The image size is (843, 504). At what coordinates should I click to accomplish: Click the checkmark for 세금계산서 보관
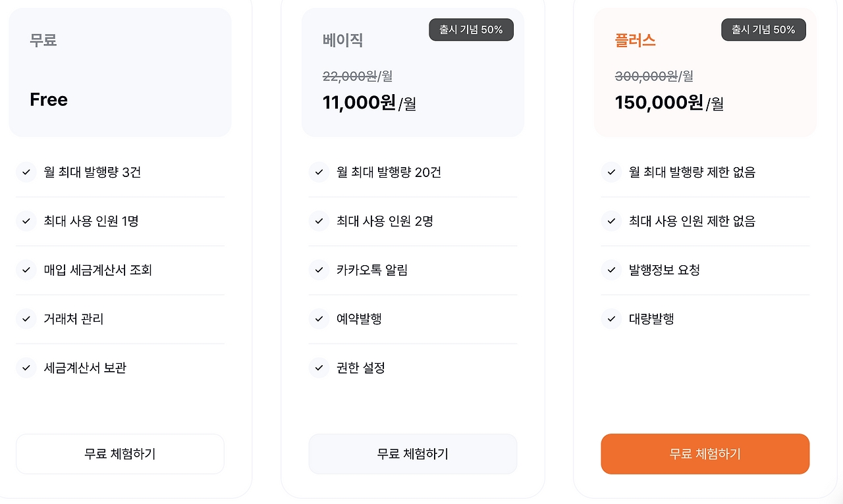(26, 368)
